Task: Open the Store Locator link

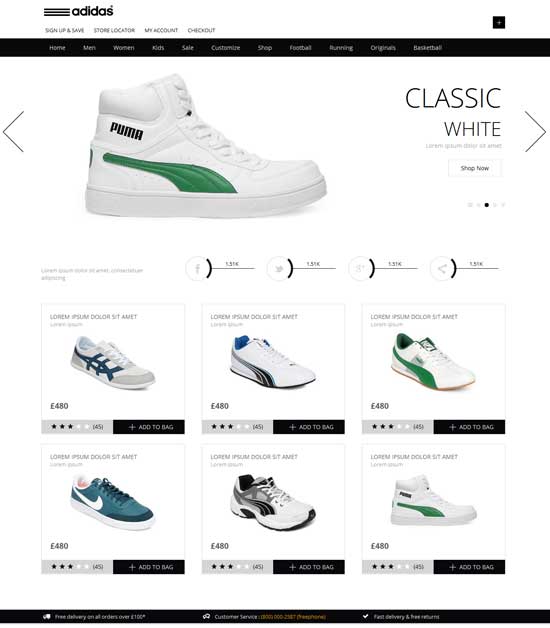Action: [114, 30]
